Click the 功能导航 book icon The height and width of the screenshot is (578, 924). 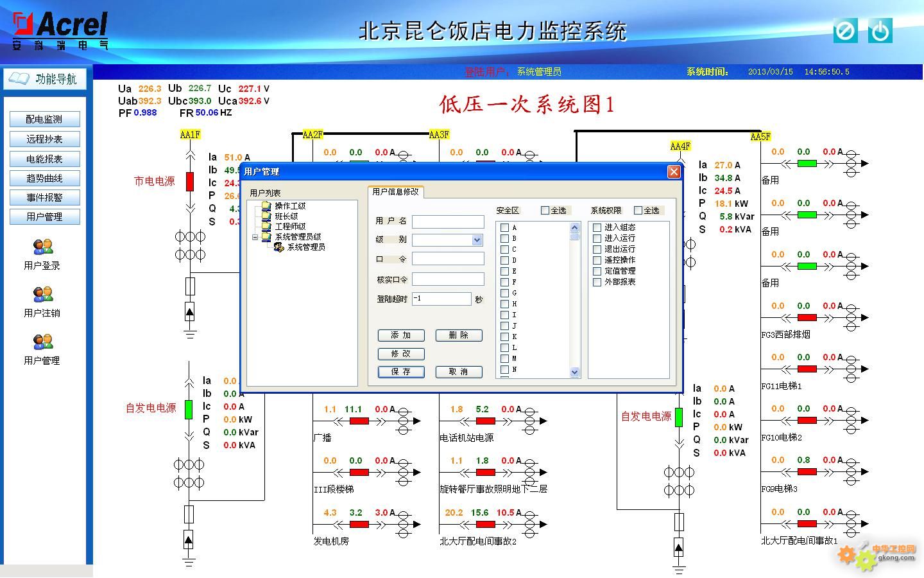19,79
